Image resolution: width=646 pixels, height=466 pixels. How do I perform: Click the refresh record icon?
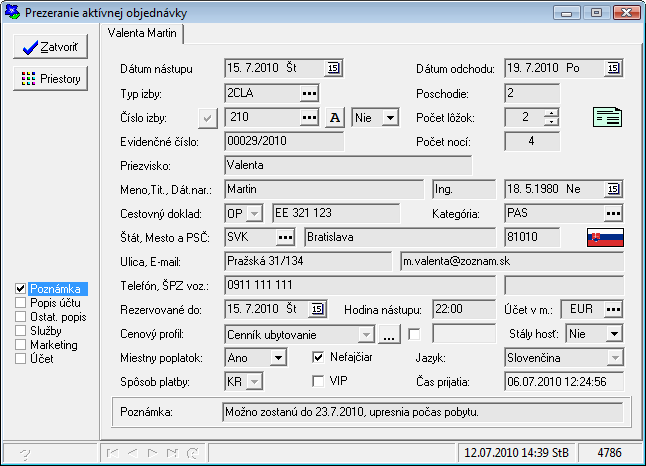point(192,453)
